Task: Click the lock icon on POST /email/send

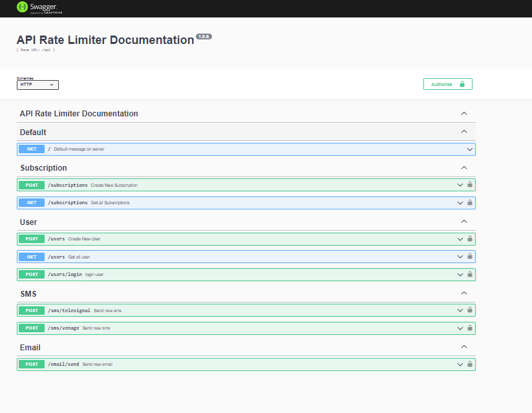Action: [x=470, y=364]
